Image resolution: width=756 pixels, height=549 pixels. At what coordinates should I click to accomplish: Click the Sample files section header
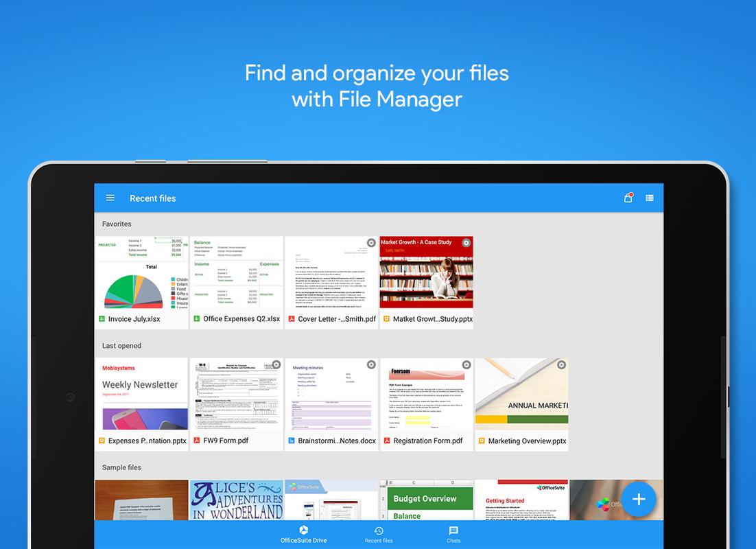(121, 467)
